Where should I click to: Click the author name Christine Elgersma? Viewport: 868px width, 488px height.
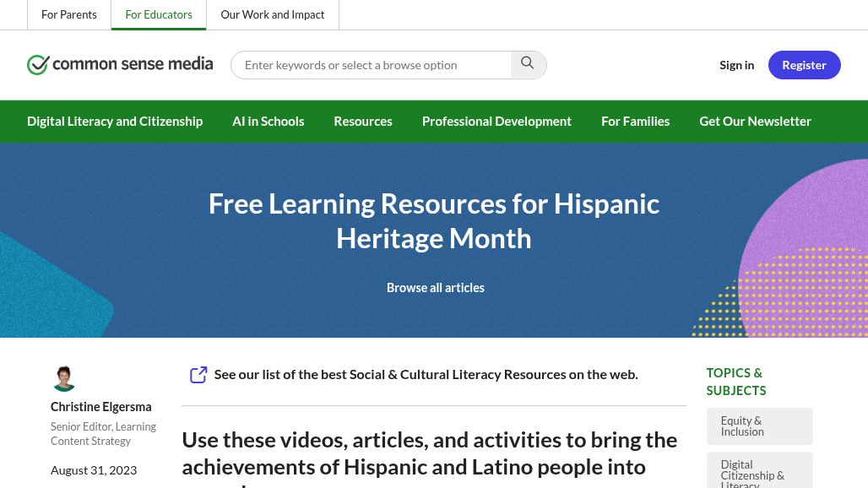(100, 407)
